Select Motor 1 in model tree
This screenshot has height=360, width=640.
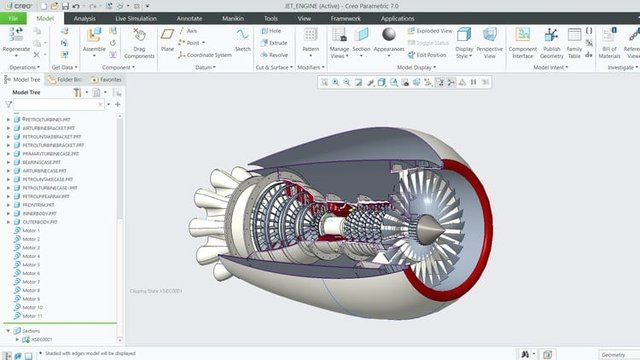point(31,231)
